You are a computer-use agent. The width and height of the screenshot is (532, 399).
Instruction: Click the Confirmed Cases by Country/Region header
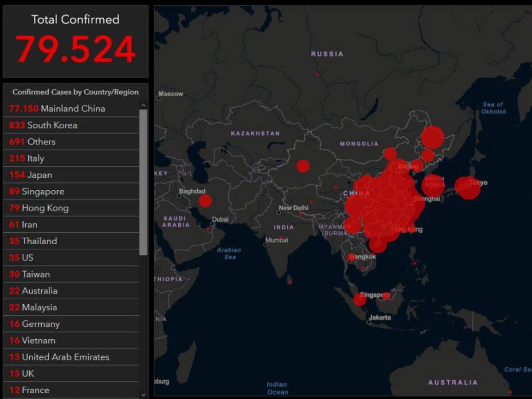[x=75, y=92]
